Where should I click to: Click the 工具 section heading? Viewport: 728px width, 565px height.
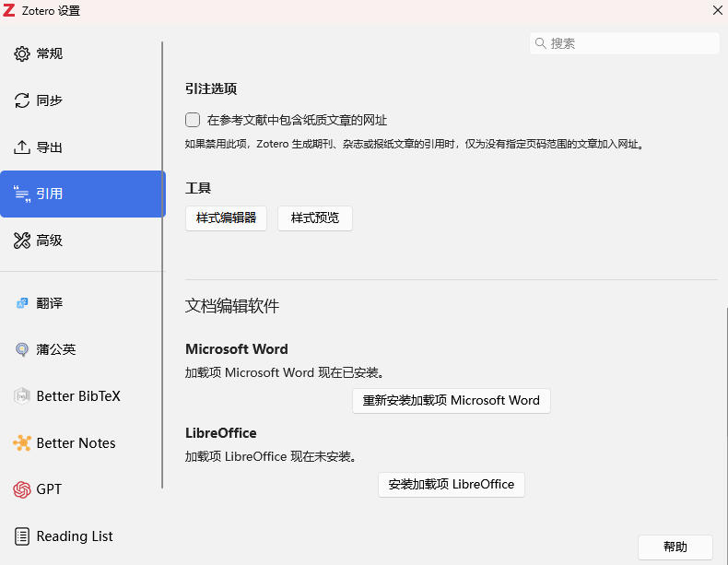click(x=198, y=188)
